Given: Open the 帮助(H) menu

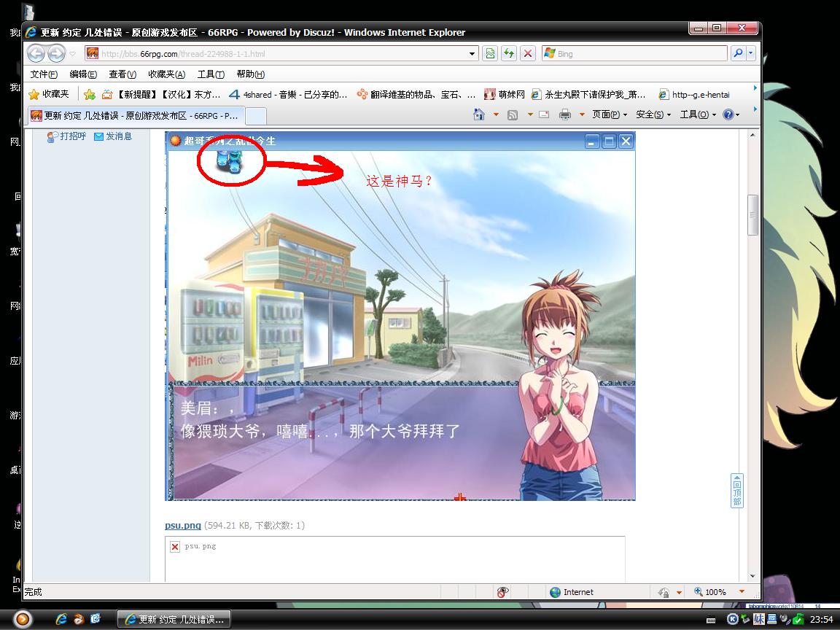Looking at the screenshot, I should [x=251, y=74].
